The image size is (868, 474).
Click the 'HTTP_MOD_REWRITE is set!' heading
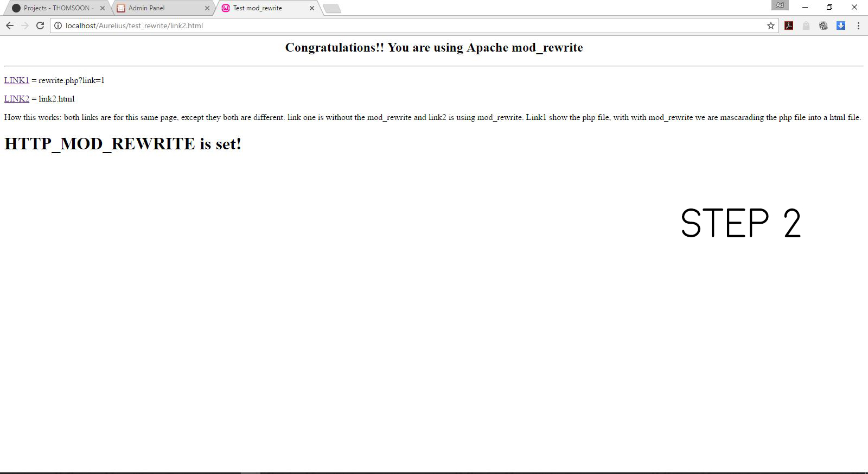[123, 144]
